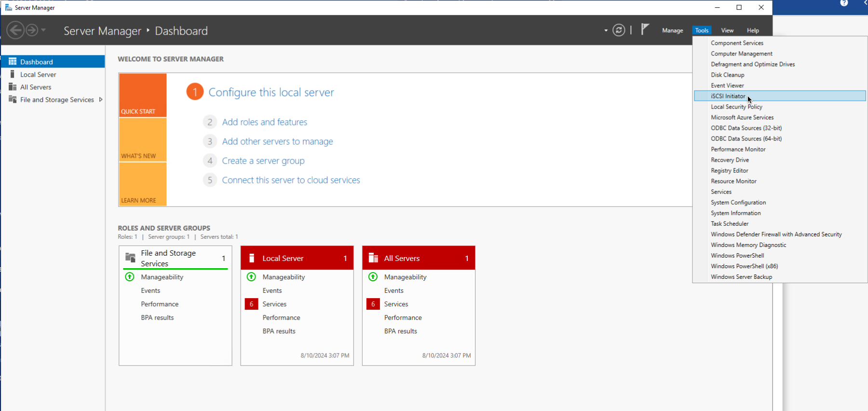Open Events in File and Storage tile
The image size is (868, 411).
[150, 290]
